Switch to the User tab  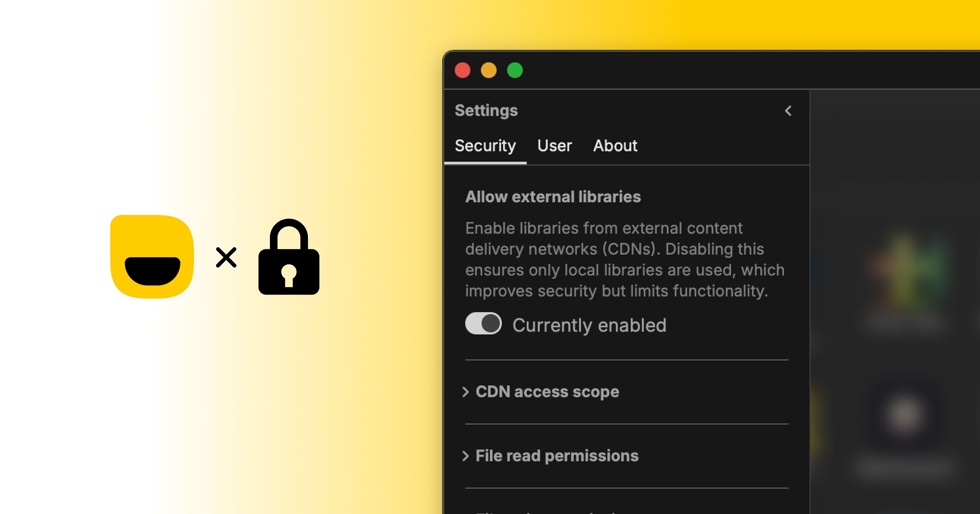pyautogui.click(x=555, y=146)
